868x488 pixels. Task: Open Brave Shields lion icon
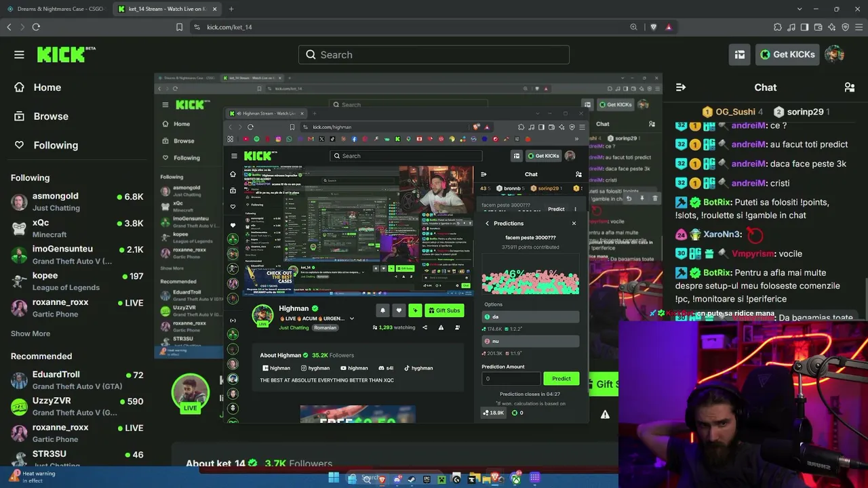(653, 27)
